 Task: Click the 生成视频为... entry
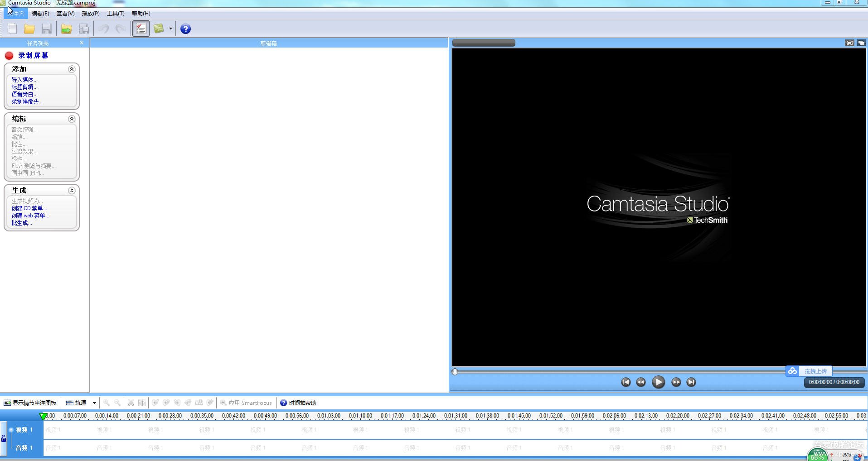tap(27, 201)
